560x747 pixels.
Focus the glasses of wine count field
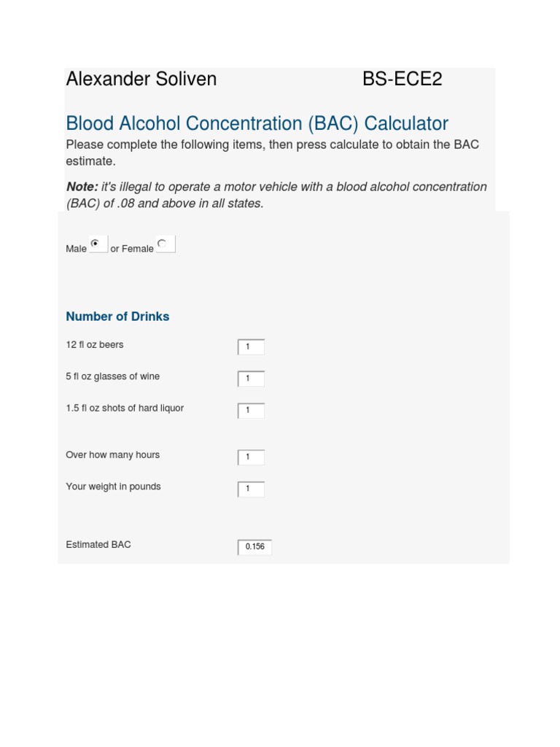(x=251, y=379)
